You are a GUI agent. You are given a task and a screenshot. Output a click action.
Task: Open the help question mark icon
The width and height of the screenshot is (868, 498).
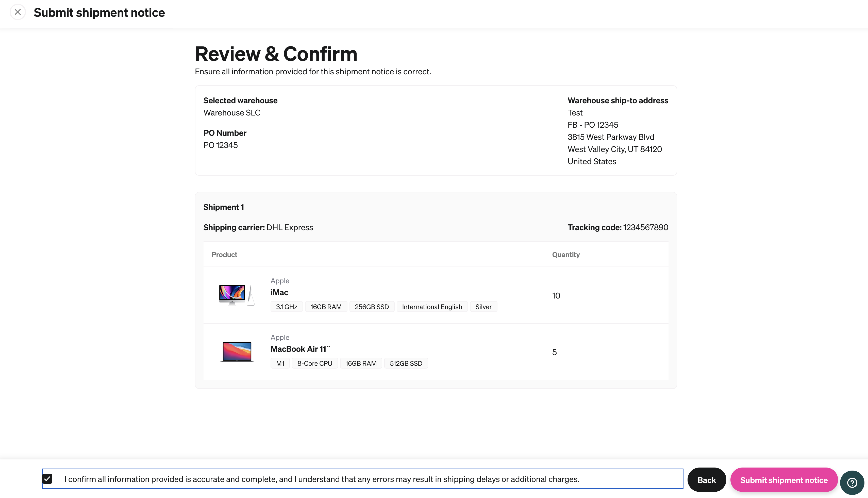coord(852,483)
